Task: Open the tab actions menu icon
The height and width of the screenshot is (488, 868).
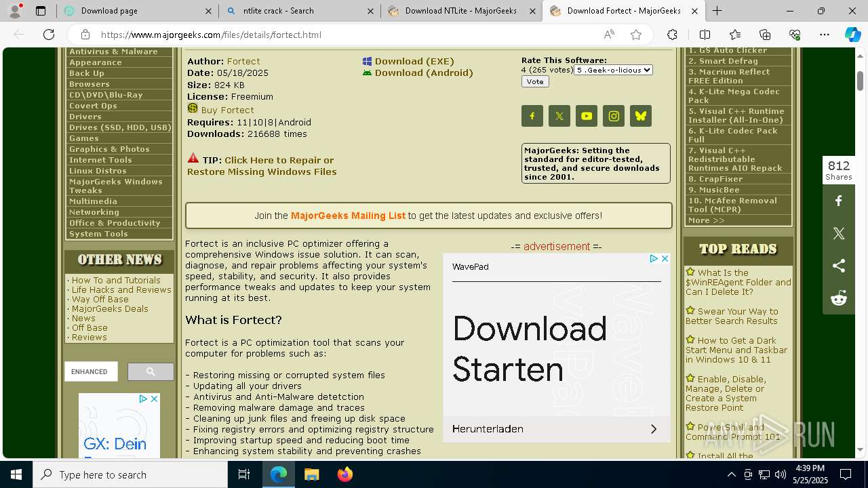Action: [x=41, y=11]
